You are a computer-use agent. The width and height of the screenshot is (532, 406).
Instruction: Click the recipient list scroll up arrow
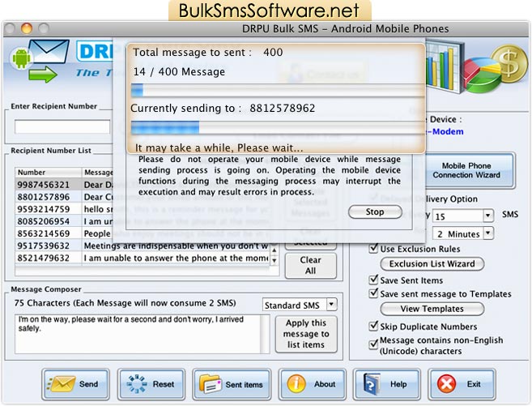[275, 250]
